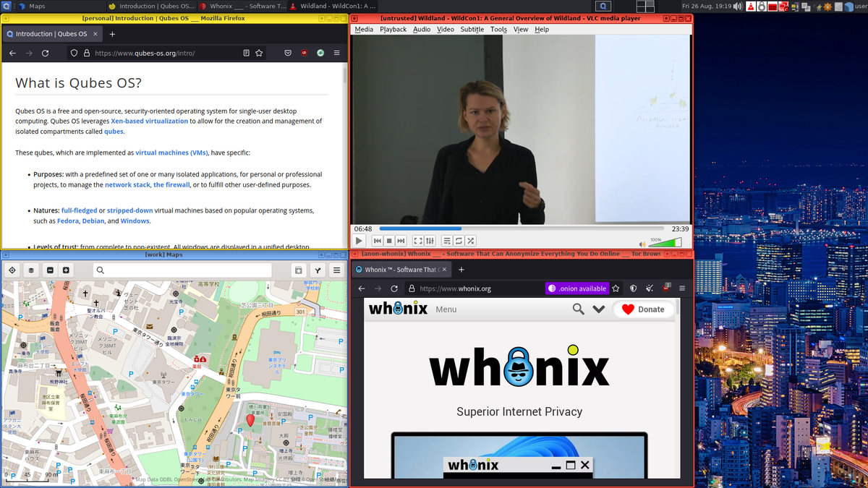Play the video in VLC
868x488 pixels.
click(359, 241)
